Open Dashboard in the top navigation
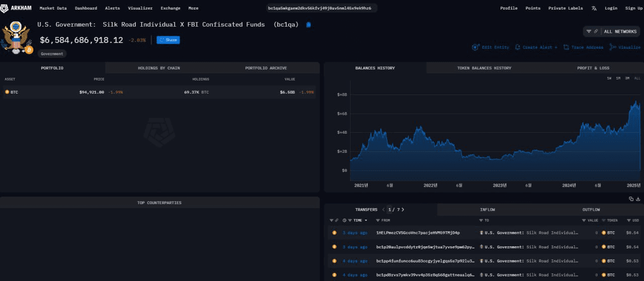This screenshot has height=281, width=644. (x=86, y=8)
